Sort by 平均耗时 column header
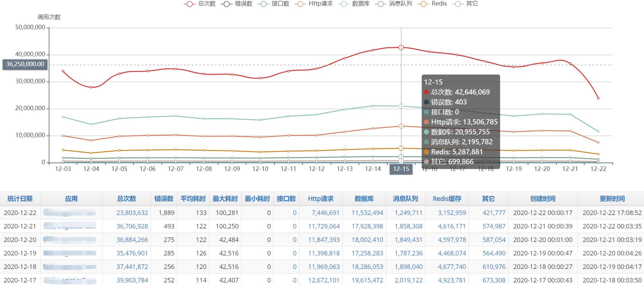The image size is (644, 285). [193, 199]
